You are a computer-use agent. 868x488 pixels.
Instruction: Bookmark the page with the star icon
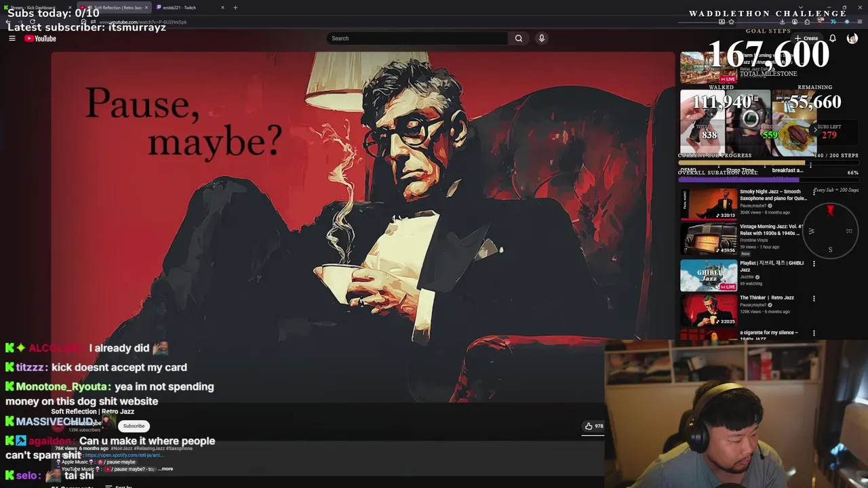tap(731, 22)
